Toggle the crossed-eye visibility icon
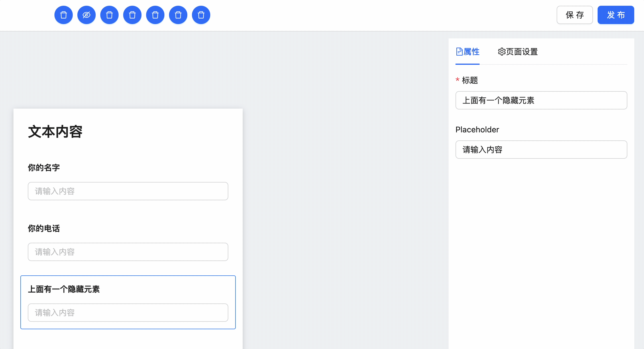Screen dimensions: 644x349 pyautogui.click(x=87, y=15)
